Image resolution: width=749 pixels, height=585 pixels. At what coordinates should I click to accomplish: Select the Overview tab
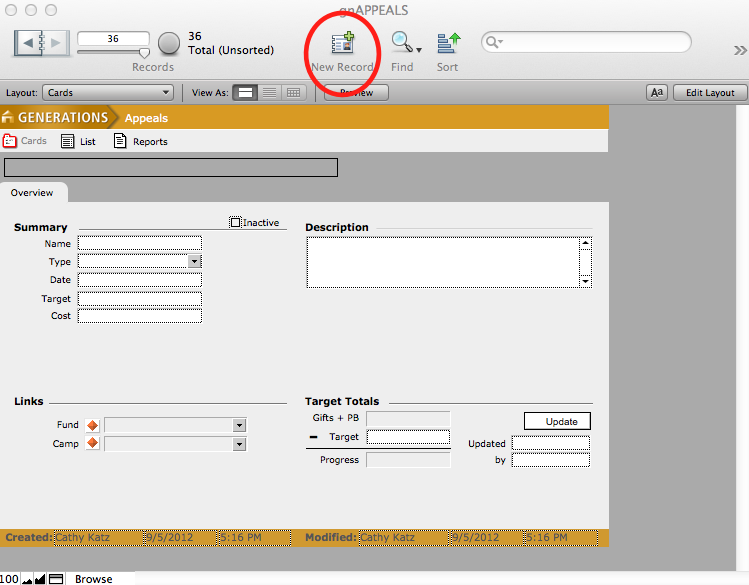pos(32,192)
